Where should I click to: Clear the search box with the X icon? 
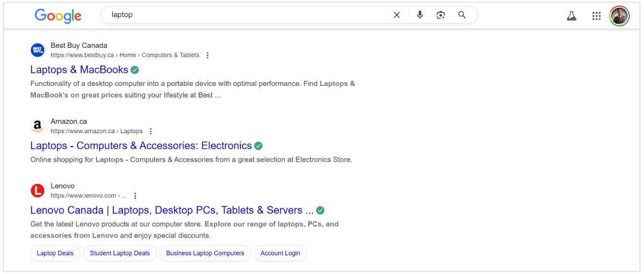pos(397,15)
